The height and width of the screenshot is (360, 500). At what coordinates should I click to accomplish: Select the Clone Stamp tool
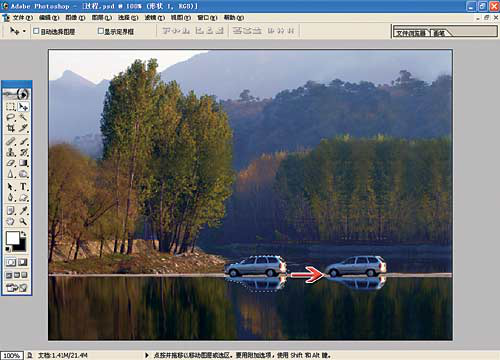pyautogui.click(x=11, y=152)
